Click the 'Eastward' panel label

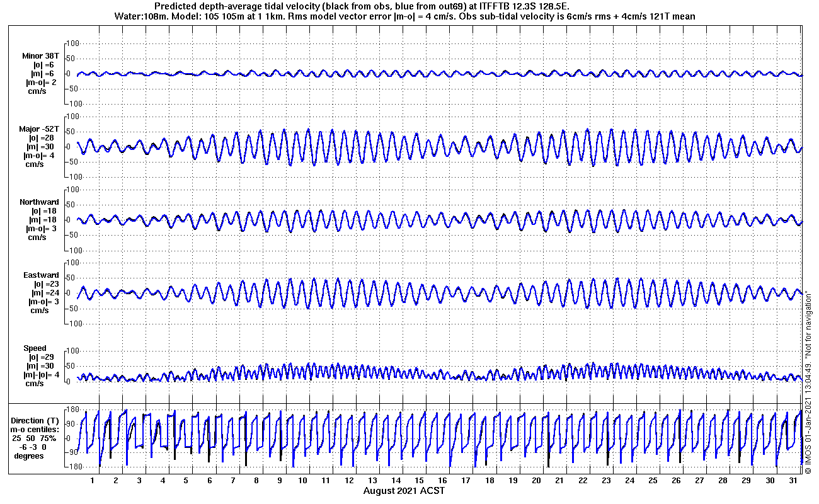tap(40, 275)
